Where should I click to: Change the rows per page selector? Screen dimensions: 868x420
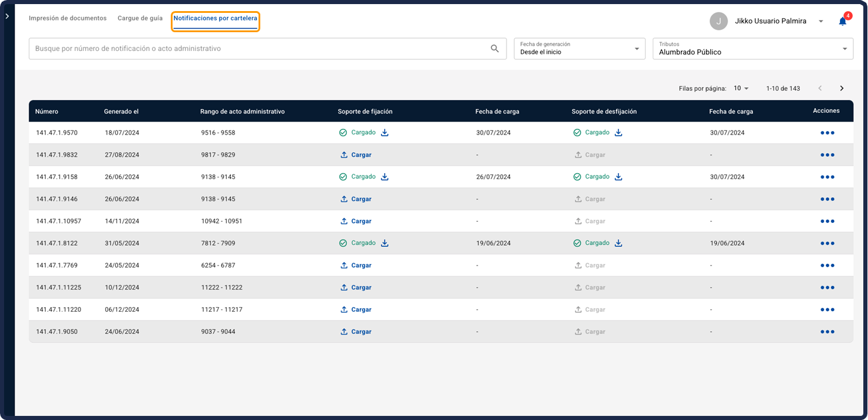click(741, 88)
